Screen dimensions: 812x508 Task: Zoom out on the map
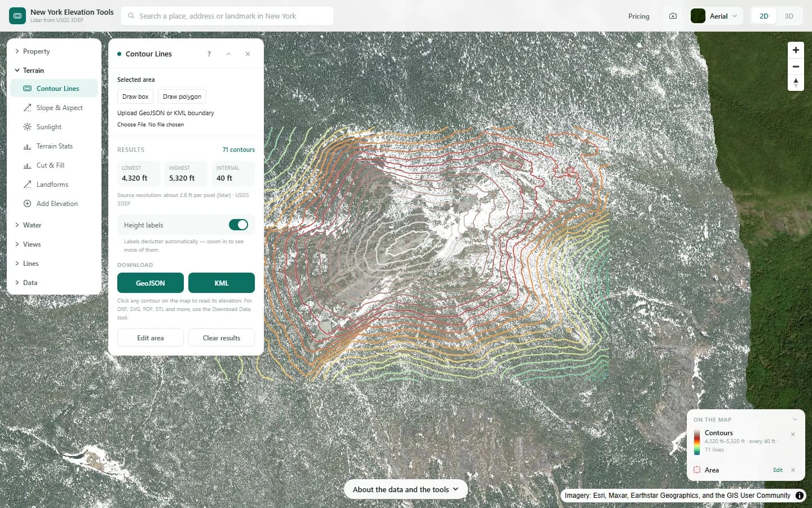coord(796,66)
